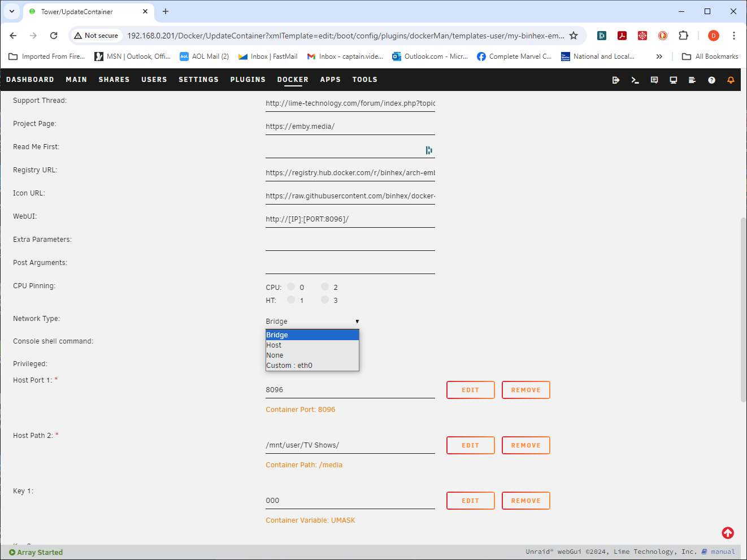Open the Apps menu
The height and width of the screenshot is (560, 747).
[x=331, y=80]
